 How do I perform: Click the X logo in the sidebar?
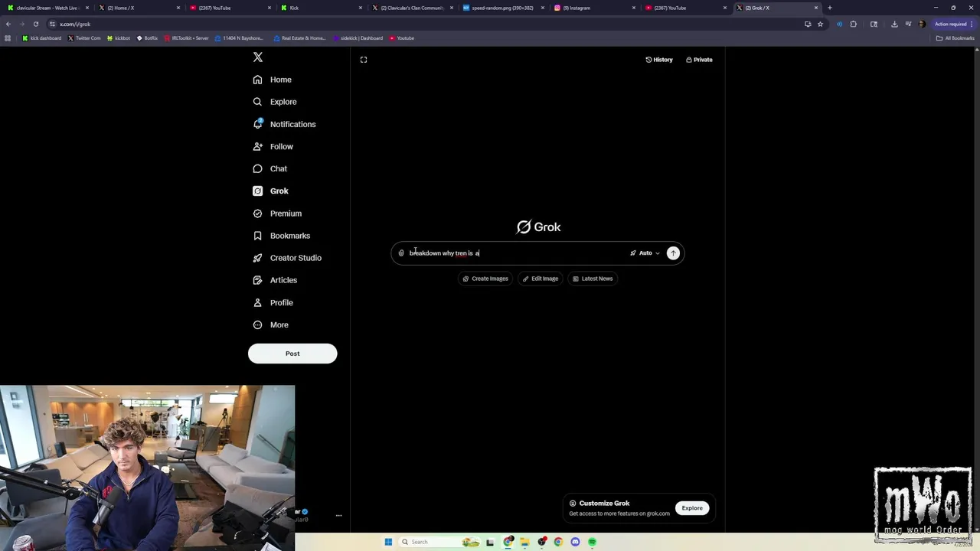coord(258,57)
